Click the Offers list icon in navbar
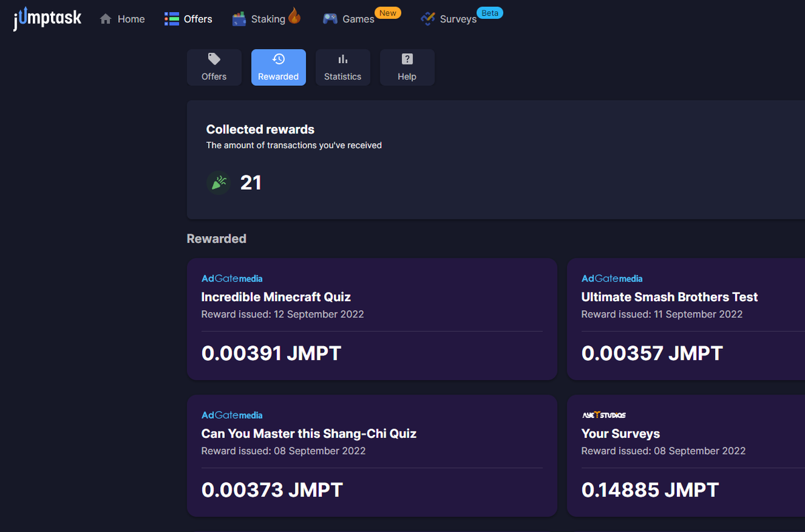The image size is (805, 532). pos(172,19)
